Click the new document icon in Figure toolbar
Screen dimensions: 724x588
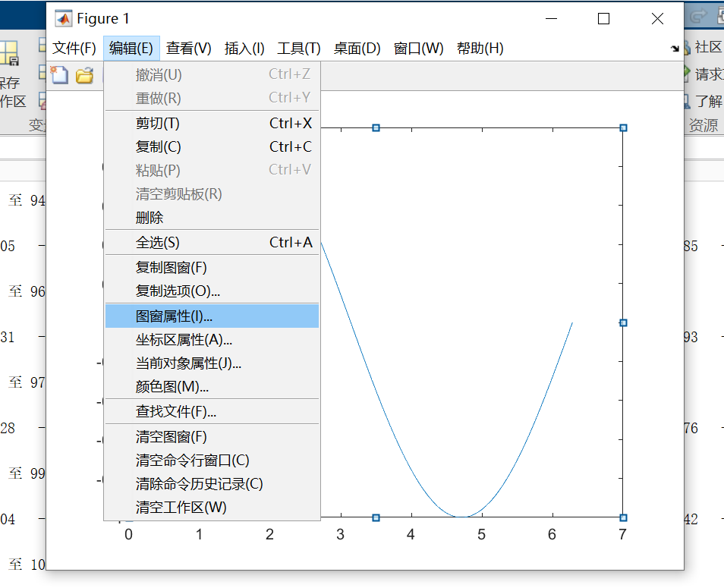pos(59,75)
